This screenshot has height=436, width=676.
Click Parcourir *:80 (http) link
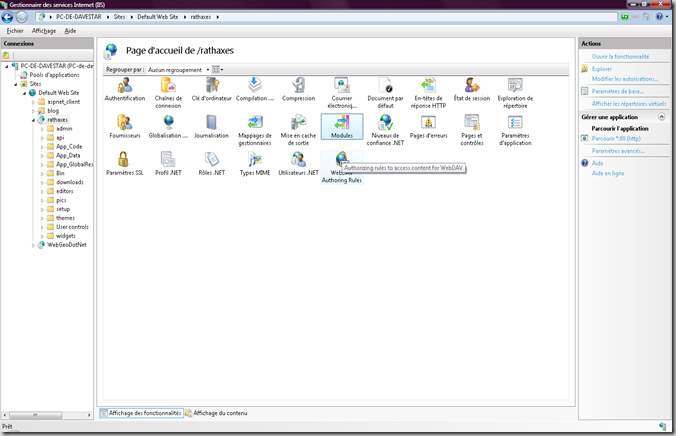coord(616,138)
